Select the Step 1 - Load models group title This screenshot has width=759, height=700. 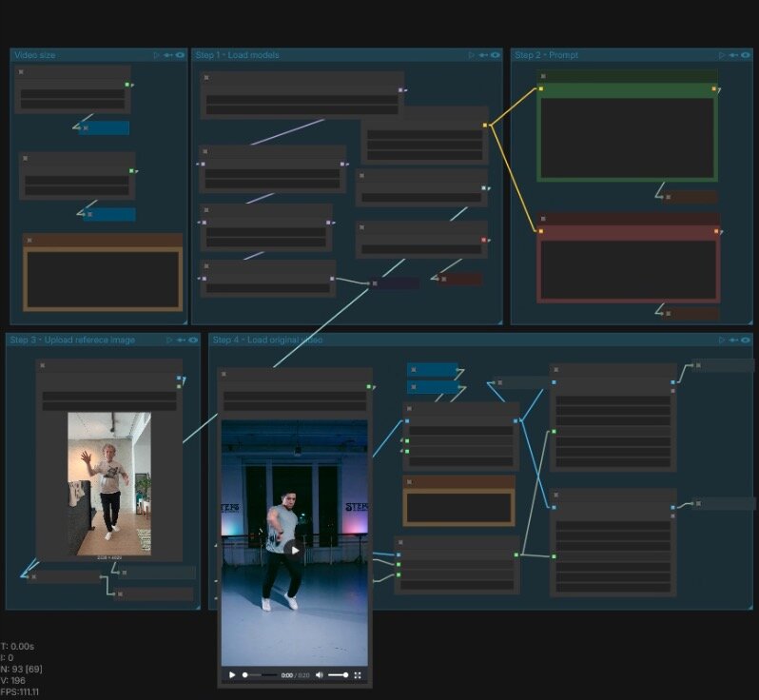[x=237, y=55]
